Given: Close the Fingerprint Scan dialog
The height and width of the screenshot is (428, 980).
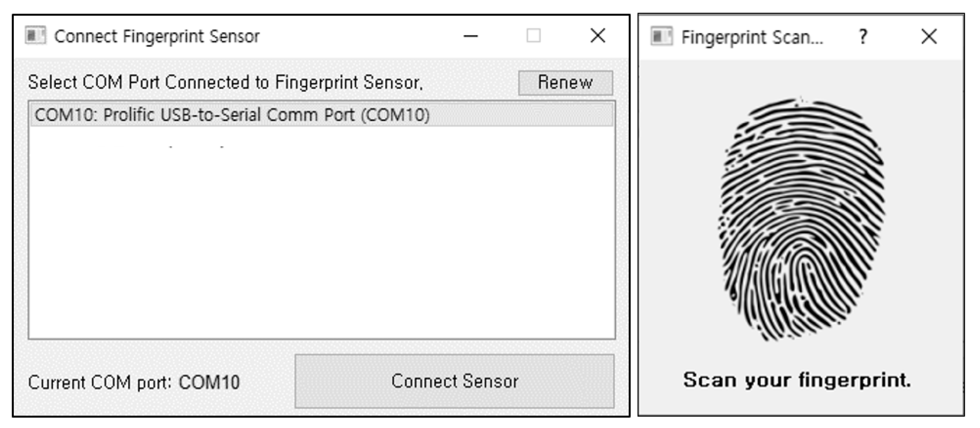Looking at the screenshot, I should (x=929, y=37).
